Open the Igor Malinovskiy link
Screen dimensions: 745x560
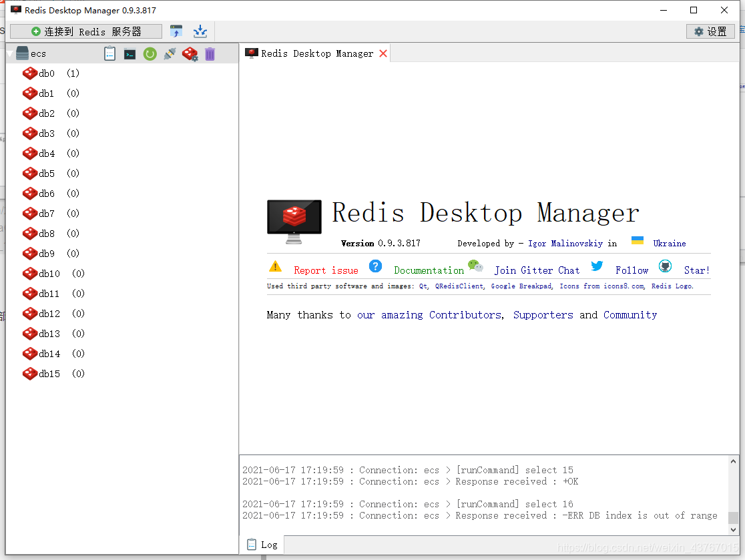tap(565, 243)
